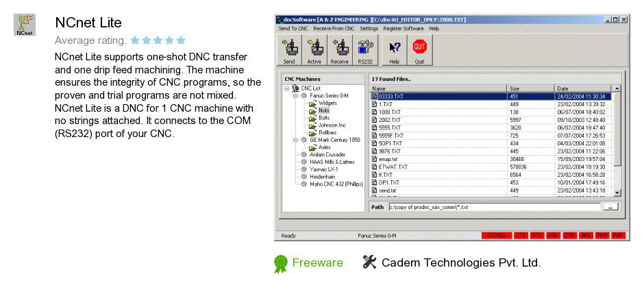Screen dimensions: 644x294
Task: Click the green Freeware ribbon icon
Action: pos(281,264)
